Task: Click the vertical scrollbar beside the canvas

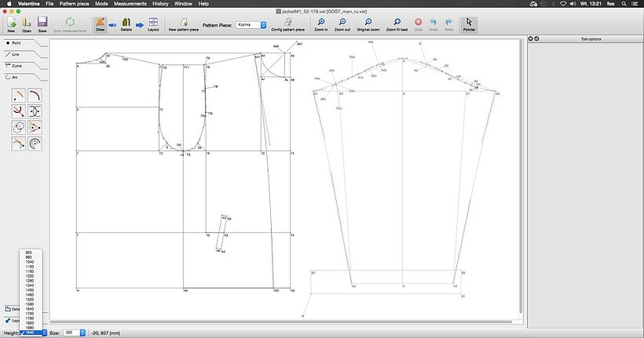Action: point(521,176)
